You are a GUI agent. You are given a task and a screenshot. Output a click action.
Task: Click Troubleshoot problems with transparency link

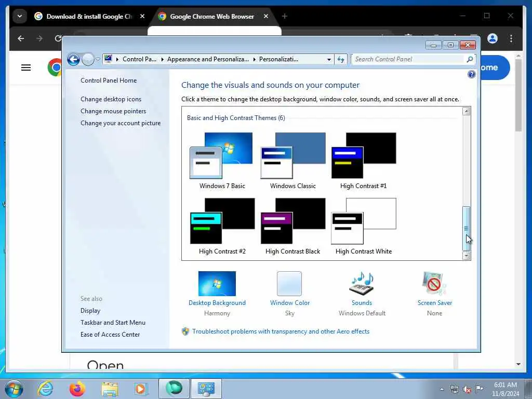click(281, 331)
